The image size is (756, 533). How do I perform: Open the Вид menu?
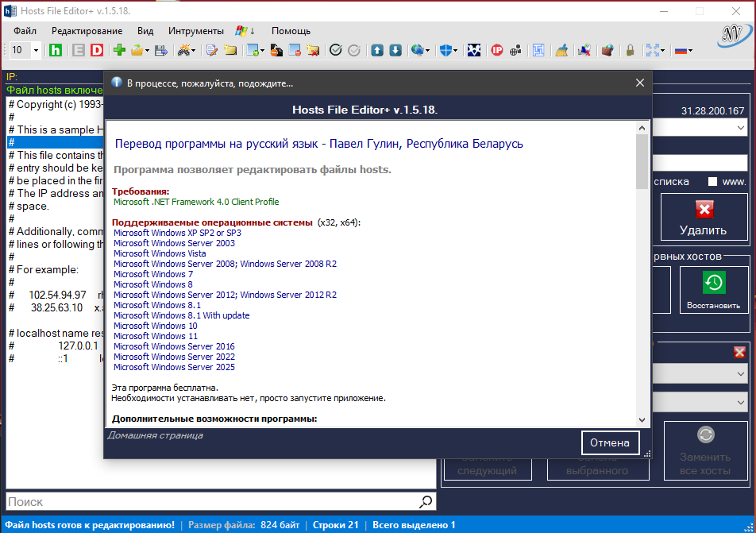click(x=145, y=31)
